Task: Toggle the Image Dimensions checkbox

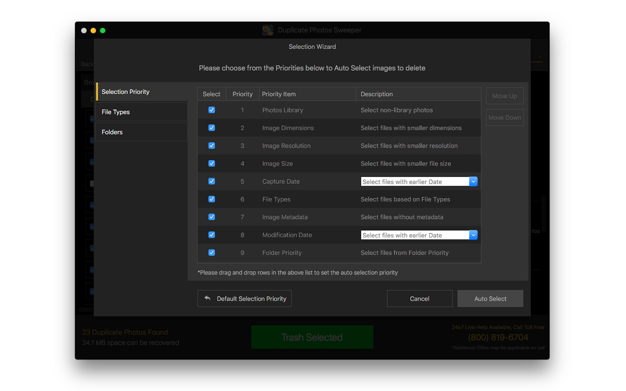Action: point(212,128)
